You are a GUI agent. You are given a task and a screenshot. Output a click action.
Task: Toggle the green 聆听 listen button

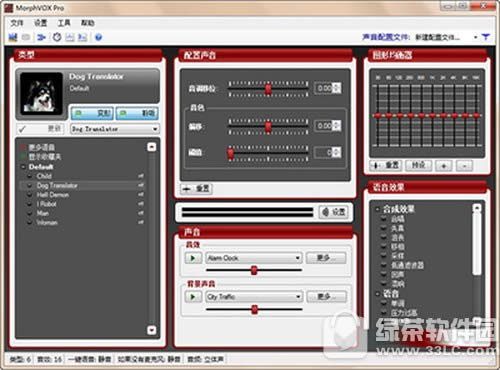tap(137, 113)
